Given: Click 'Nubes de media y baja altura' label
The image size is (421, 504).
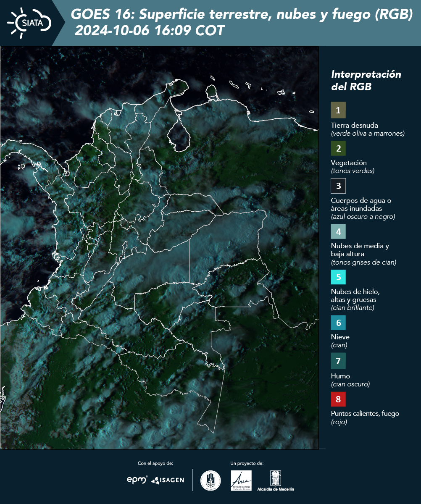Looking at the screenshot, I should point(360,250).
